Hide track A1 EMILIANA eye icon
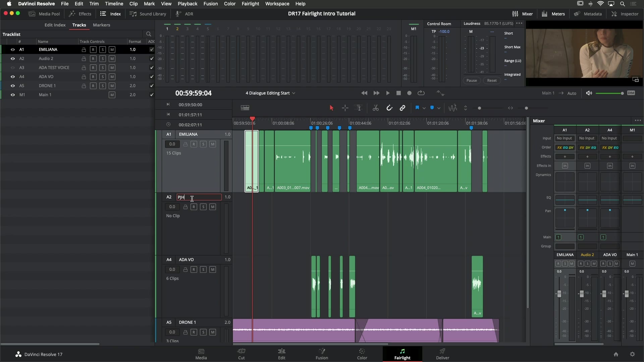The image size is (644, 362). point(13,50)
